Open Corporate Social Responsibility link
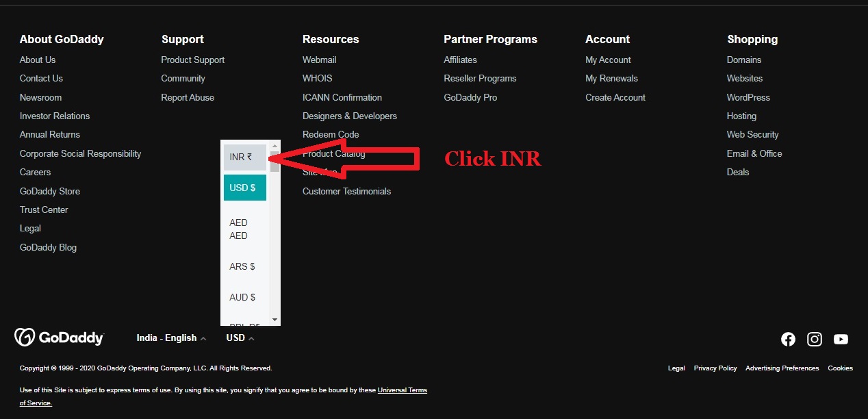 click(x=80, y=153)
